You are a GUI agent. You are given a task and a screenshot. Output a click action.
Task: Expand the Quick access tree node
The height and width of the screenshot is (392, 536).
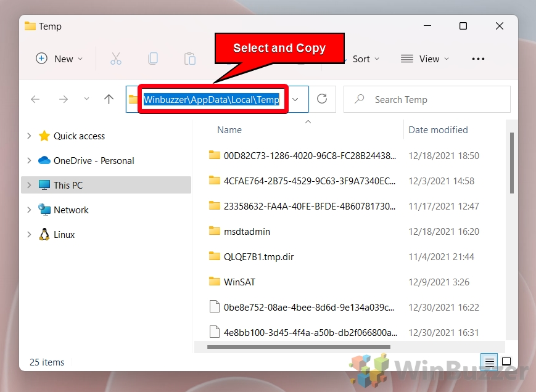[x=30, y=136]
